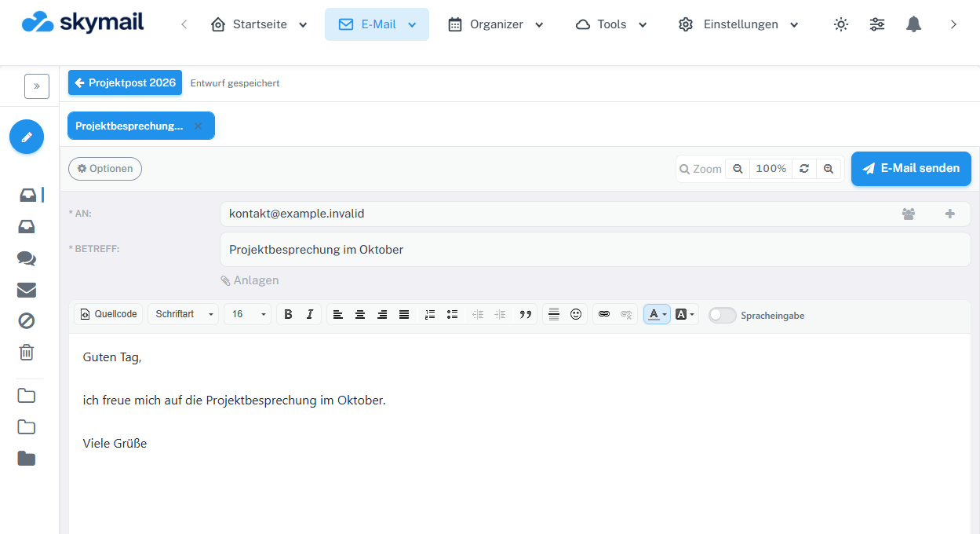The image size is (980, 534).
Task: Open notifications bell
Action: coord(913,24)
